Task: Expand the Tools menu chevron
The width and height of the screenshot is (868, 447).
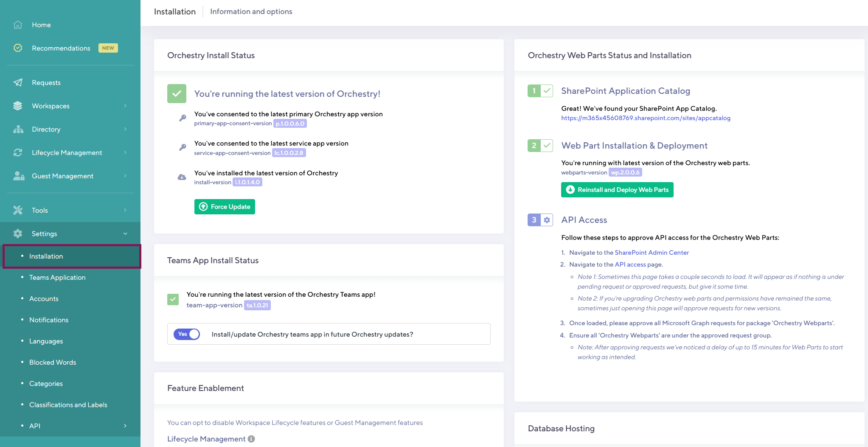Action: coord(125,210)
